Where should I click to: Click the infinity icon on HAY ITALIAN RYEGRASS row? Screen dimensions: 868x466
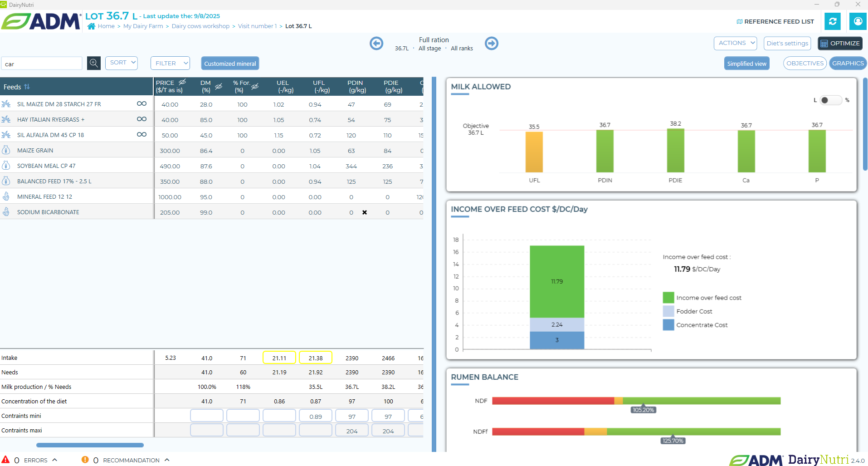[x=141, y=118]
